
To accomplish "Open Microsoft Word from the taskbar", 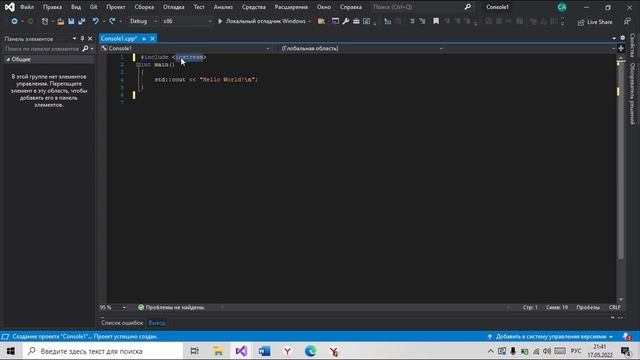I will (x=264, y=351).
